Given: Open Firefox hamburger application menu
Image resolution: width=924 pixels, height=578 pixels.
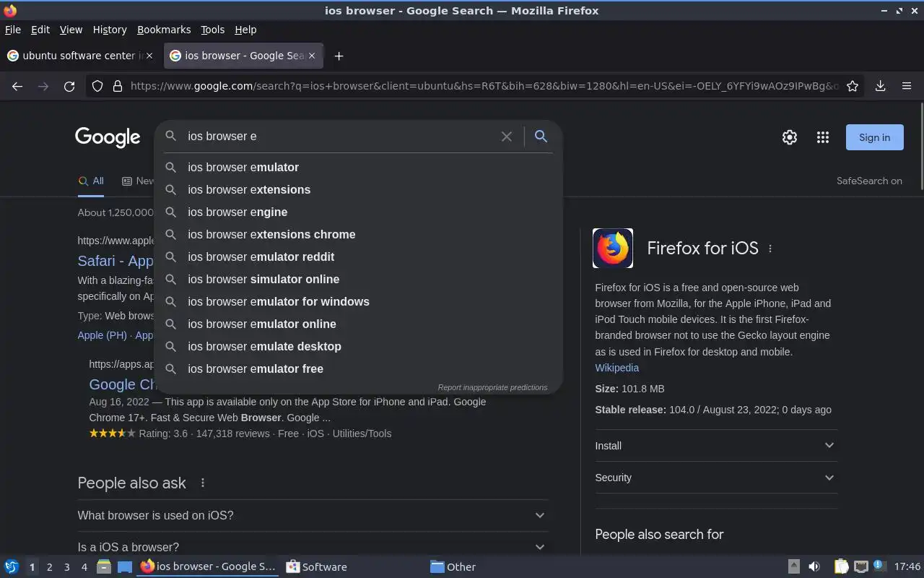Looking at the screenshot, I should coord(907,86).
